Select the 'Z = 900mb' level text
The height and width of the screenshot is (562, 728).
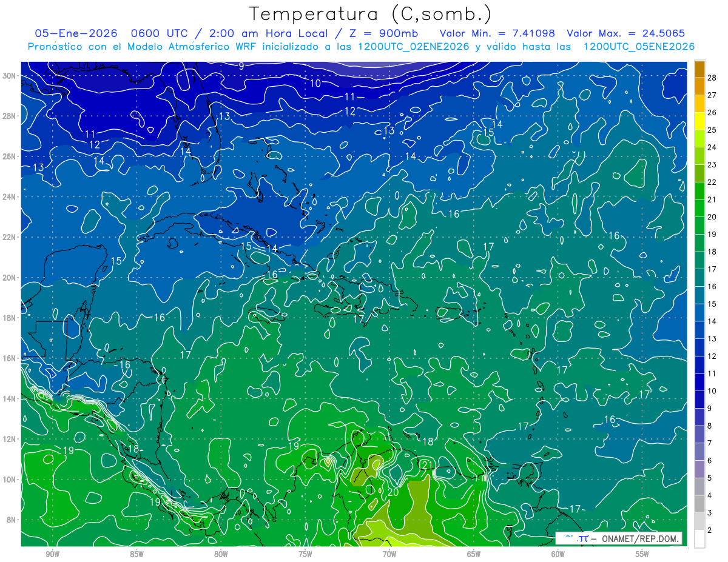pyautogui.click(x=381, y=33)
